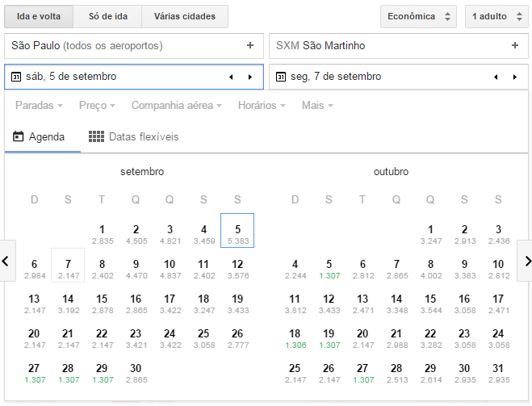Expand the Paradas filter

(39, 105)
